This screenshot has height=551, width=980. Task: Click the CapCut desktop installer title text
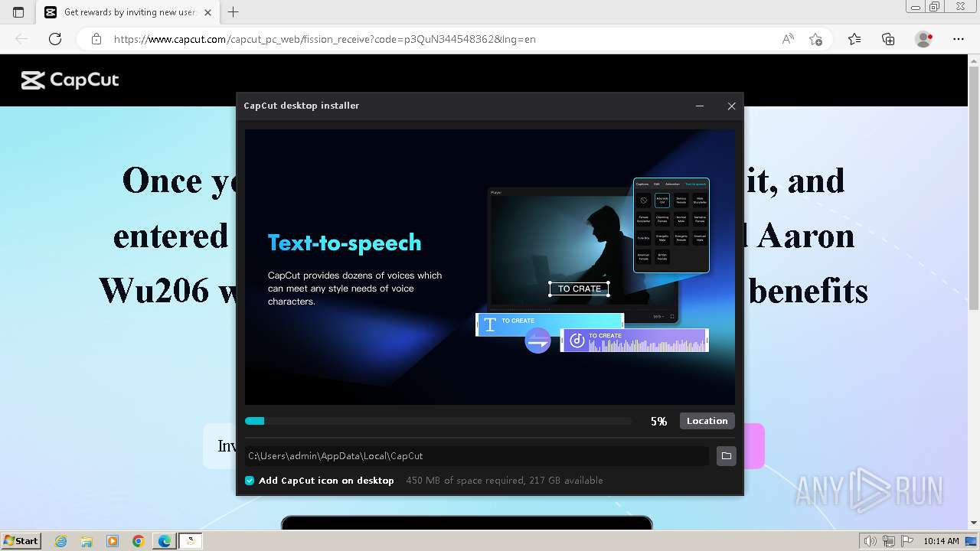click(302, 106)
